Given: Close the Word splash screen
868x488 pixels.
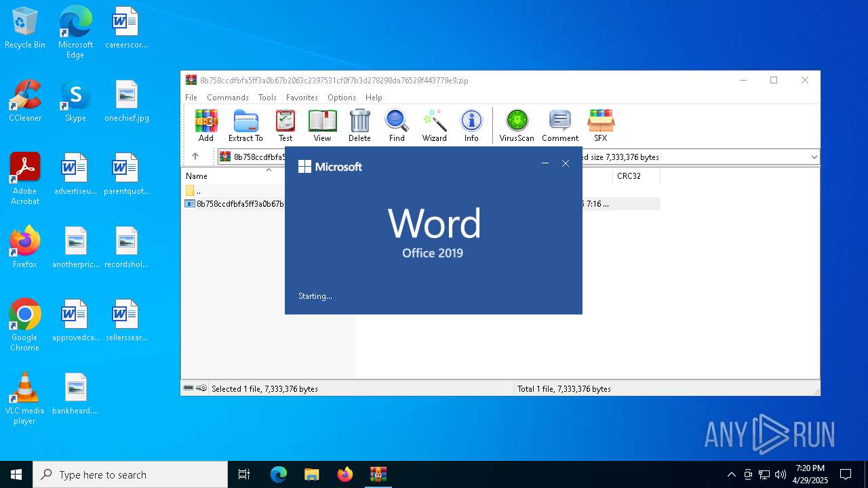Looking at the screenshot, I should coord(566,163).
